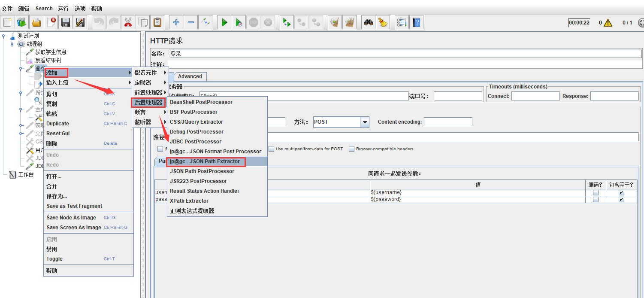Viewport: 644px width, 298px height.
Task: Reset search with yellow broom icon
Action: tap(383, 22)
